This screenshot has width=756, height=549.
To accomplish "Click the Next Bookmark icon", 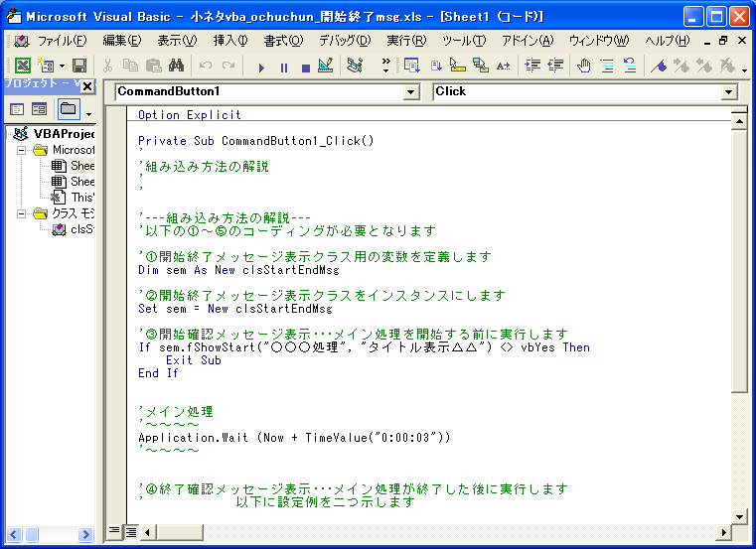I will coord(681,66).
